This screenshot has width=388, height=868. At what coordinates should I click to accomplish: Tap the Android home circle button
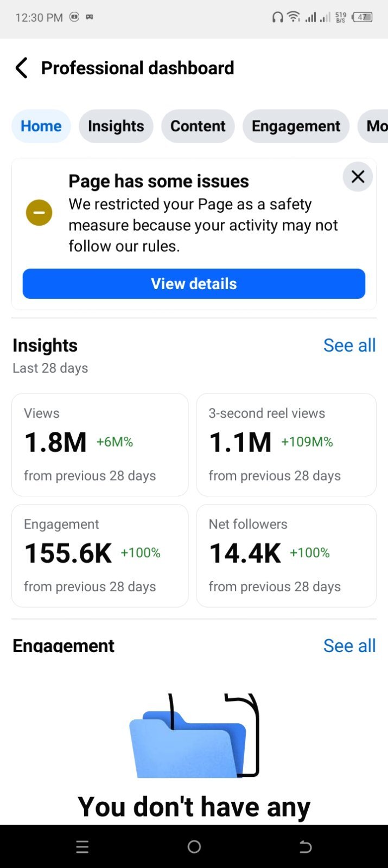tap(194, 847)
